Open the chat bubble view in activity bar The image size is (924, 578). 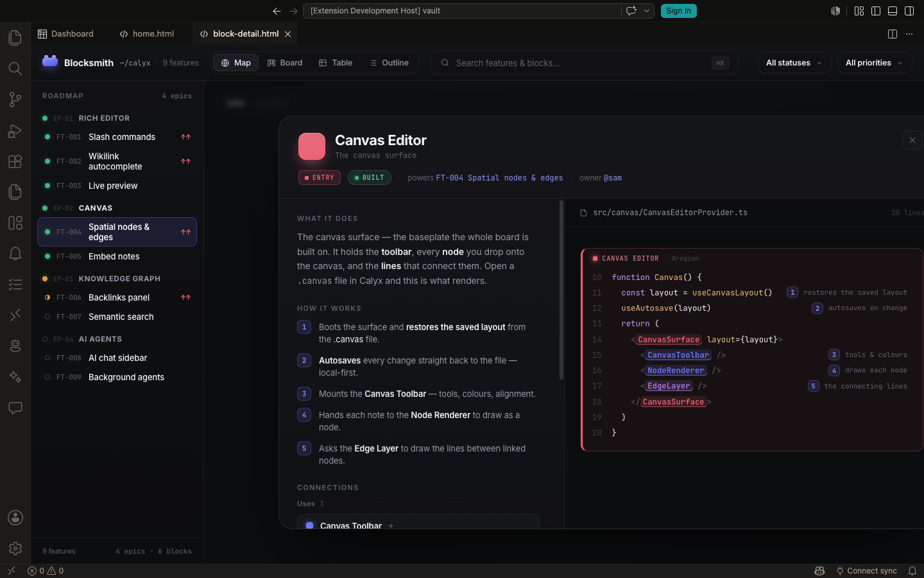[15, 408]
